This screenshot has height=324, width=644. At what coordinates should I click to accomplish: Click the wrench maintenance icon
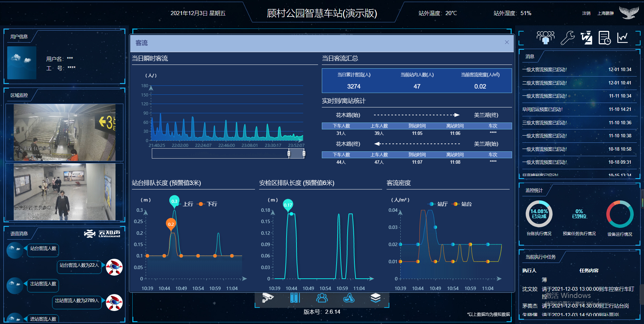567,37
